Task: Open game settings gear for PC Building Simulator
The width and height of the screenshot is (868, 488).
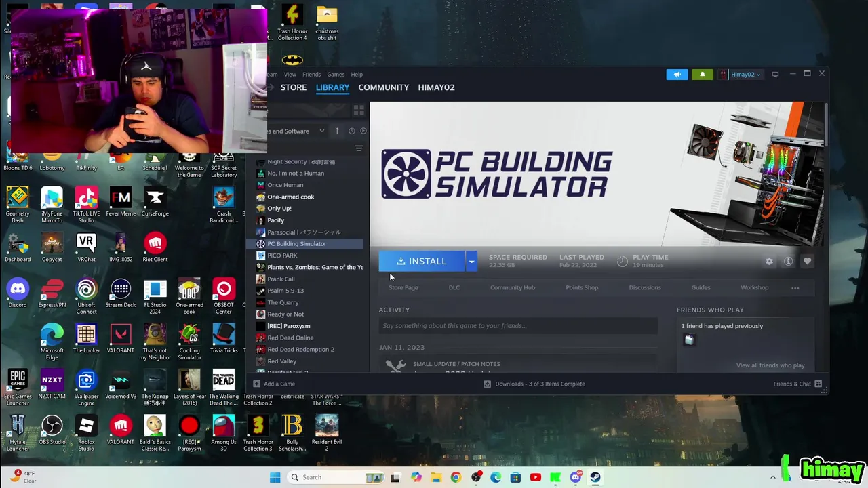Action: [769, 261]
